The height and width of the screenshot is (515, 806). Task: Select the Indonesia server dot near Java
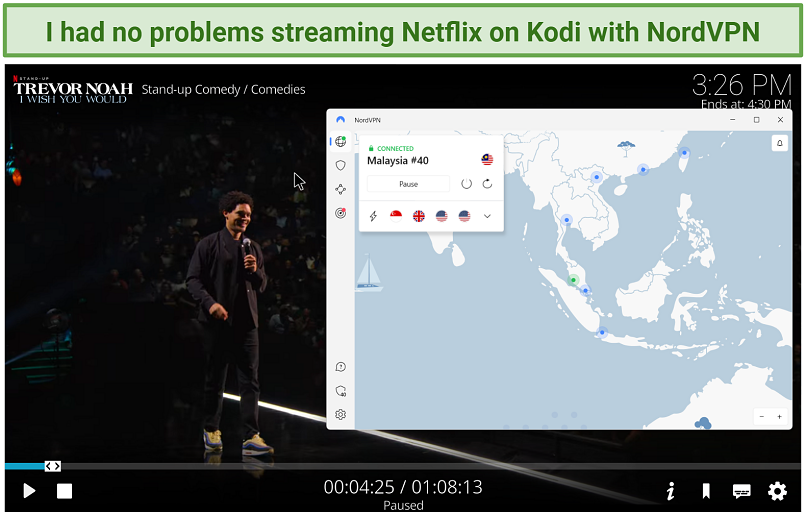point(602,333)
